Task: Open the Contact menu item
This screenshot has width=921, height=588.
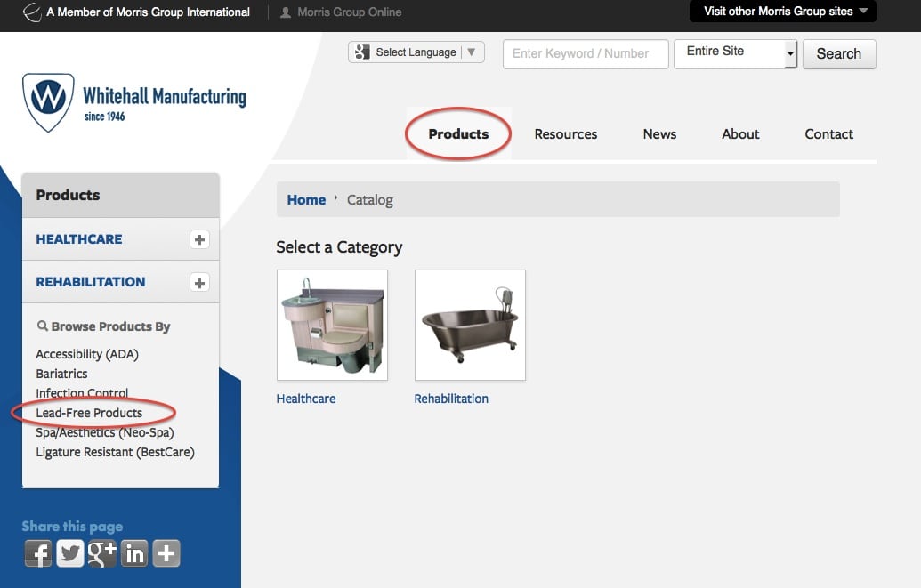Action: point(828,134)
